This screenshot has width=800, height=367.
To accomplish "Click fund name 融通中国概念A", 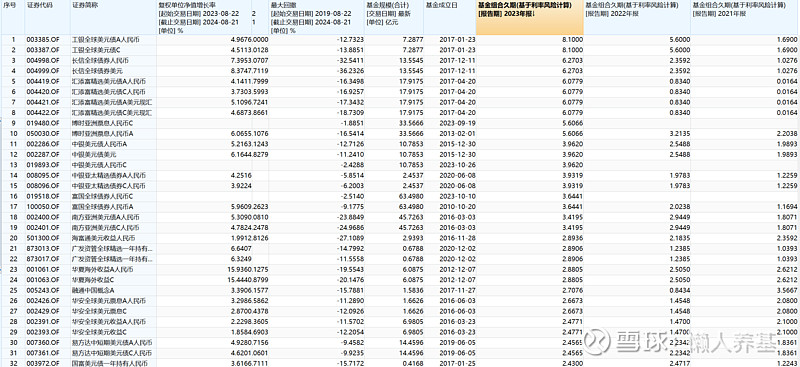I will [93, 290].
